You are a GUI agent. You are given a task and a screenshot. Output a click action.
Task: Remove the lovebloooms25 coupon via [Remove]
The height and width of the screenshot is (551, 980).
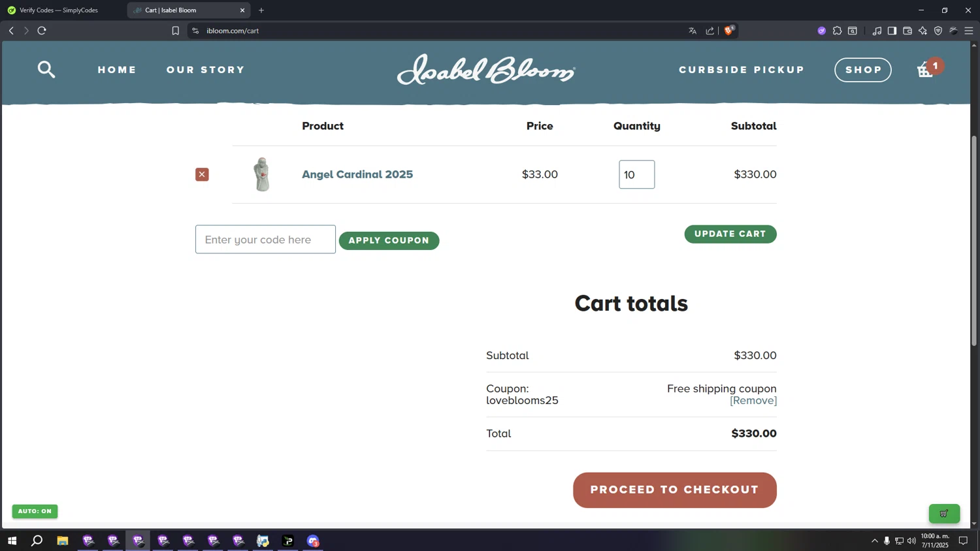pos(753,400)
